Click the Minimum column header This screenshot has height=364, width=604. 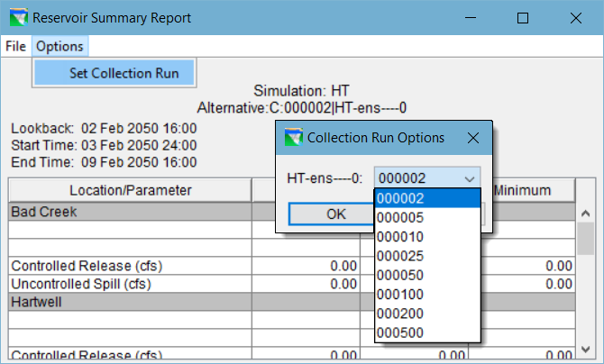pyautogui.click(x=531, y=190)
